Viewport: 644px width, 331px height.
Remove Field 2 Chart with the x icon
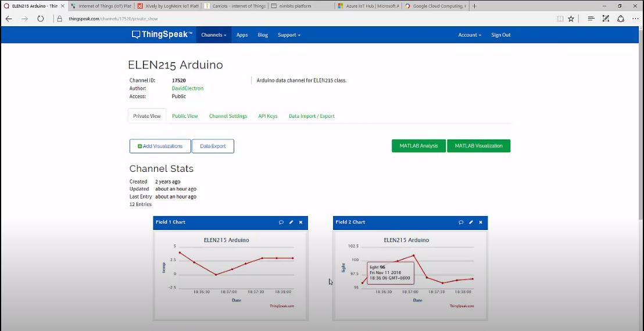point(481,222)
